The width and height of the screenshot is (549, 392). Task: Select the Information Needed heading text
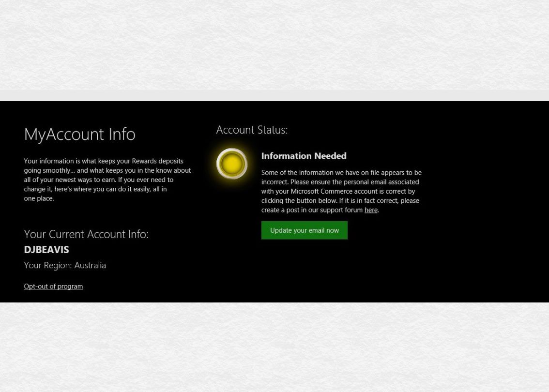tap(304, 156)
